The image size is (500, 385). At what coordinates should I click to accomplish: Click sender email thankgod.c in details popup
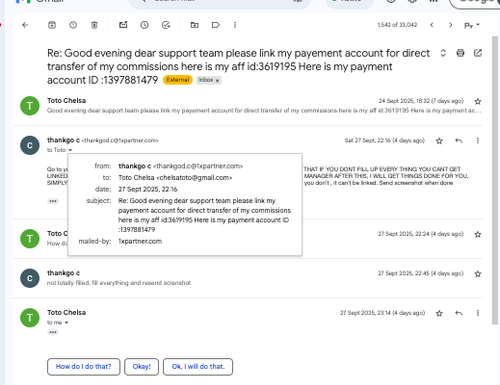click(198, 166)
